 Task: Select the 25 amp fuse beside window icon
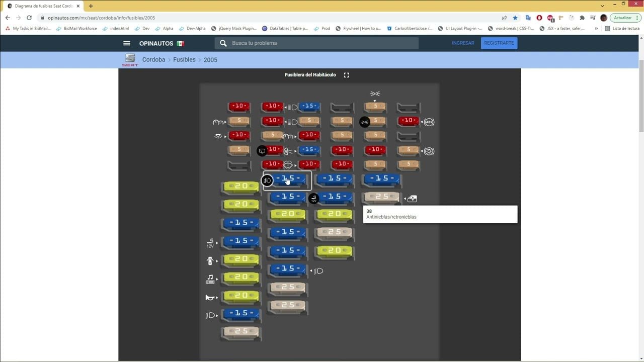tap(381, 197)
